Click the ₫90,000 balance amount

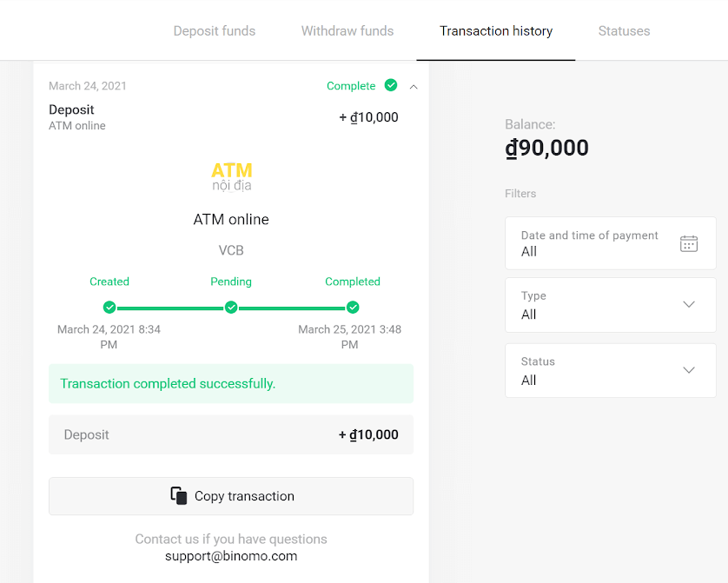pyautogui.click(x=546, y=148)
